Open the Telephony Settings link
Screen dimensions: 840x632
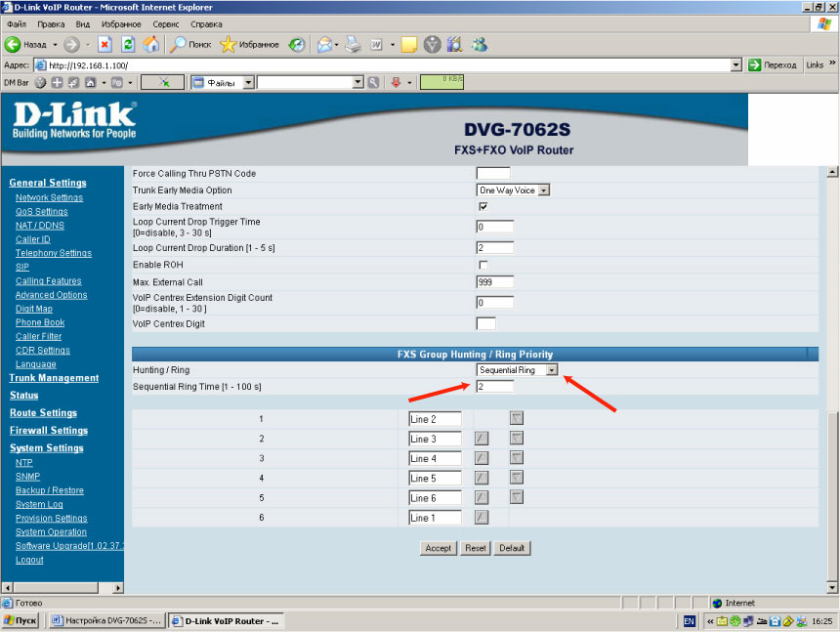(x=53, y=253)
